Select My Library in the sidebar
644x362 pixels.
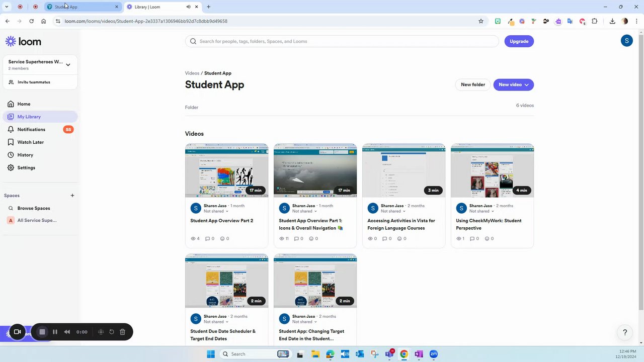point(40,117)
